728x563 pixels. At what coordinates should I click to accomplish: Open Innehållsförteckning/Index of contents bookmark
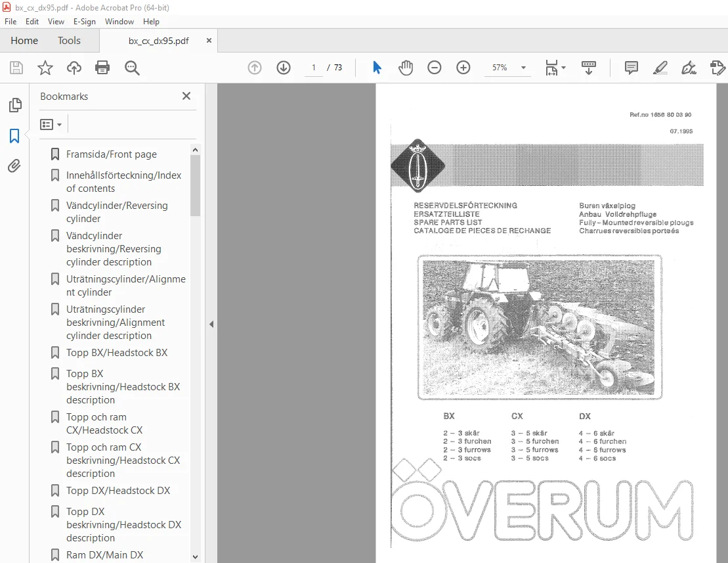(123, 181)
